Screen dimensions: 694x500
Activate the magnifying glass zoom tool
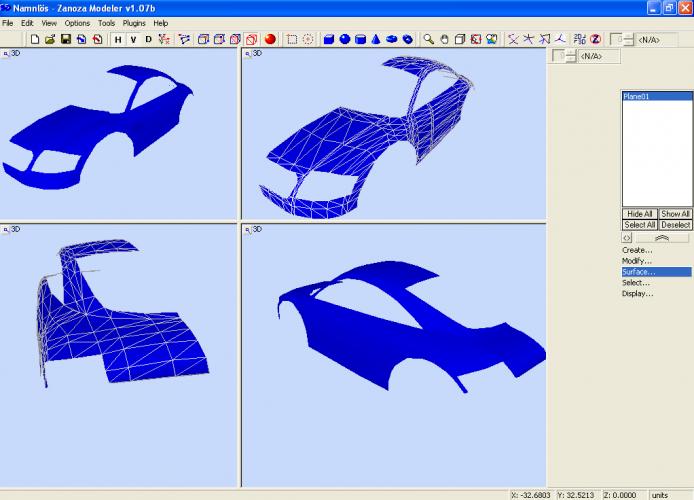pyautogui.click(x=428, y=39)
